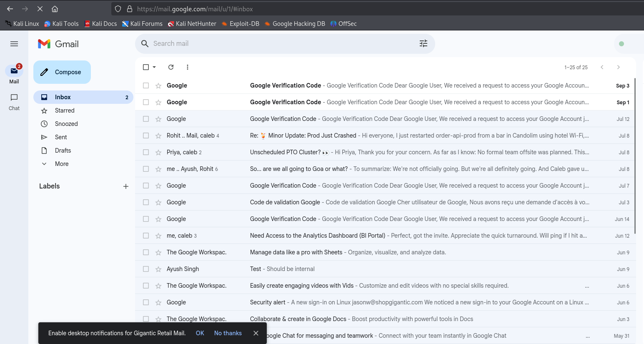Check the Rohit, Mail, caleb email checkbox
This screenshot has height=344, width=644.
pyautogui.click(x=146, y=136)
